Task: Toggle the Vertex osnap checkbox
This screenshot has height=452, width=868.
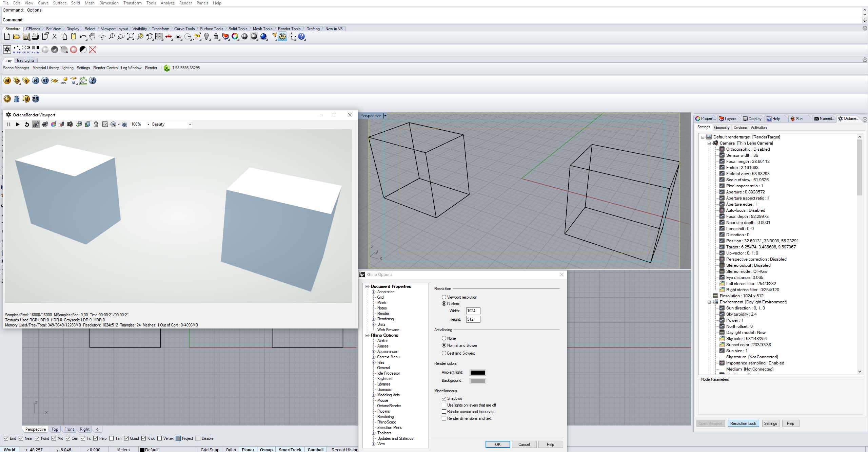Action: (x=160, y=438)
